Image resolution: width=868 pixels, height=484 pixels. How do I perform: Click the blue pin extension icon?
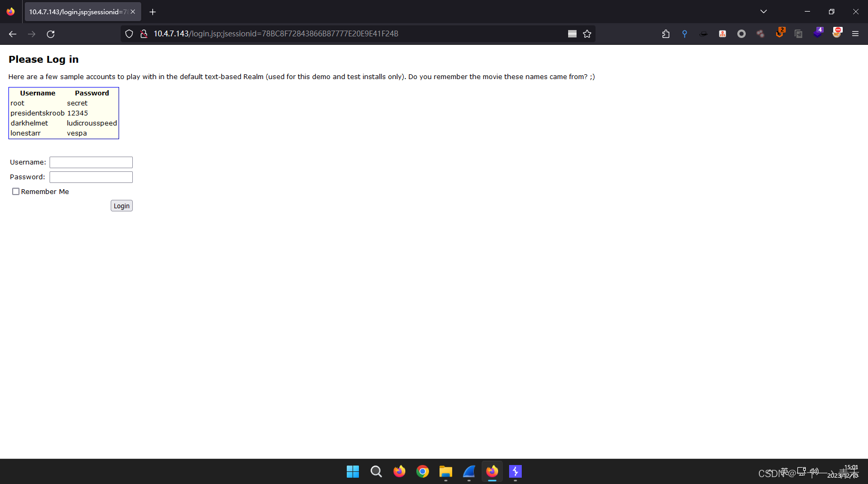[685, 34]
